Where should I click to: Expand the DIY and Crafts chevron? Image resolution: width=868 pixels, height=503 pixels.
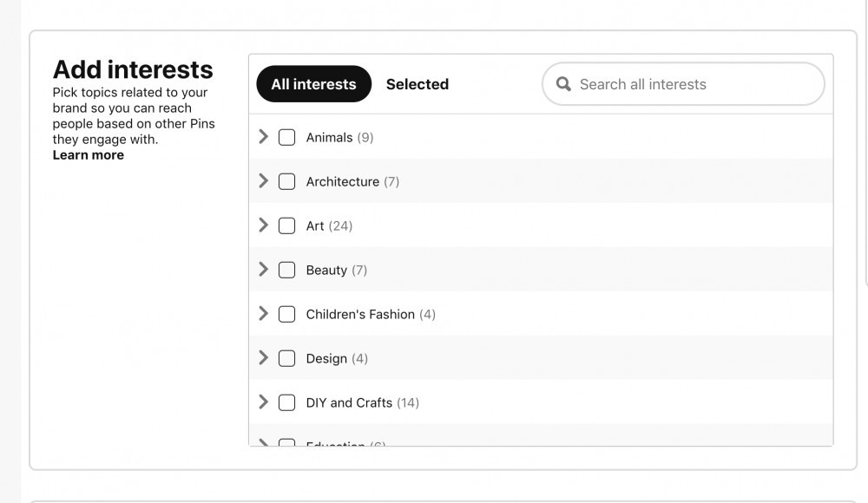click(x=264, y=402)
